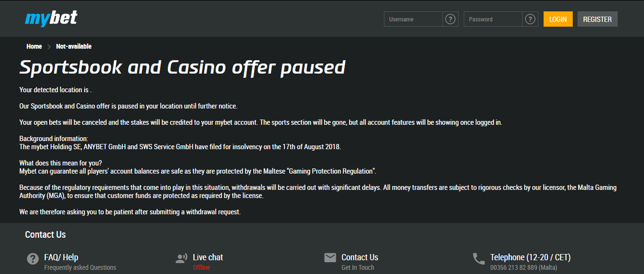Image resolution: width=644 pixels, height=274 pixels.
Task: Select the Telephone (12-20 / CET) heading
Action: tap(530, 257)
